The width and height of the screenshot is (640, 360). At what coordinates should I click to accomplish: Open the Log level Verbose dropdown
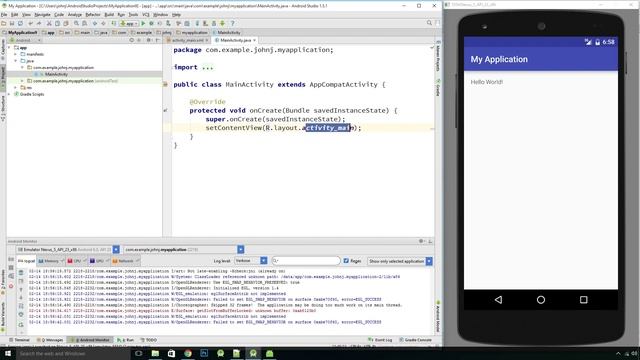point(251,261)
